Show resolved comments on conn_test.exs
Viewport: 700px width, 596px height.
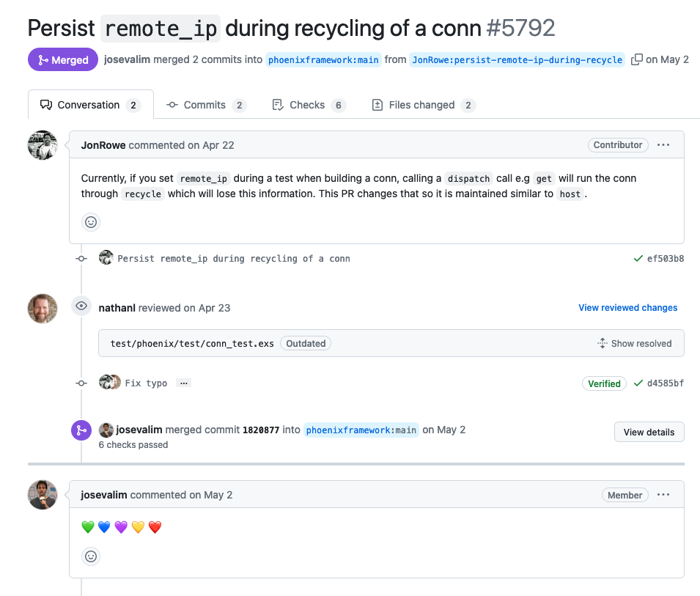tap(636, 343)
